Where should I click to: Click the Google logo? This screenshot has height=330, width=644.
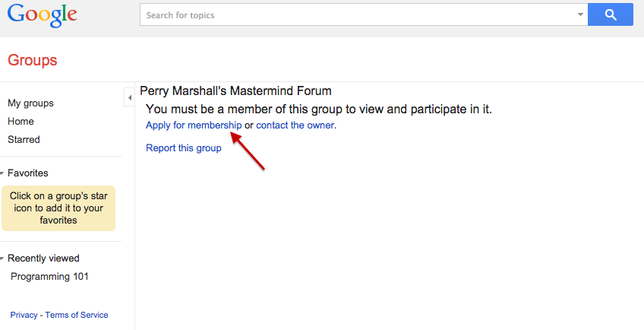pyautogui.click(x=43, y=16)
